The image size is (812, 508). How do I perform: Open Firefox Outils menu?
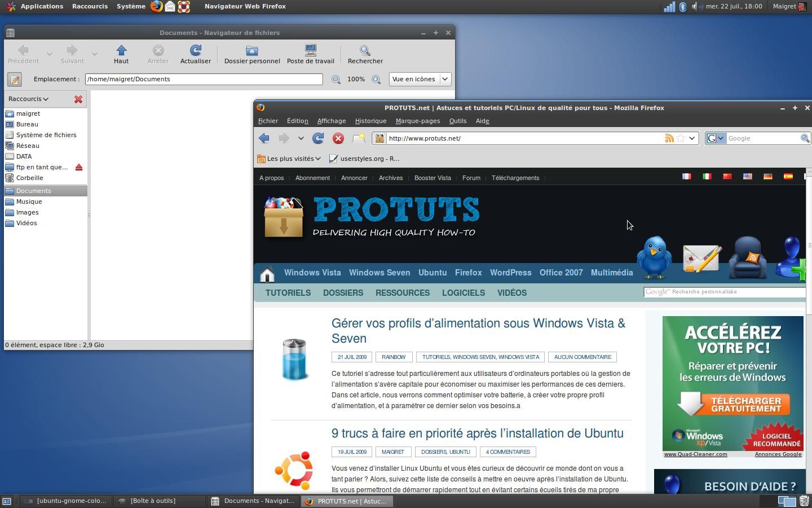(x=458, y=121)
